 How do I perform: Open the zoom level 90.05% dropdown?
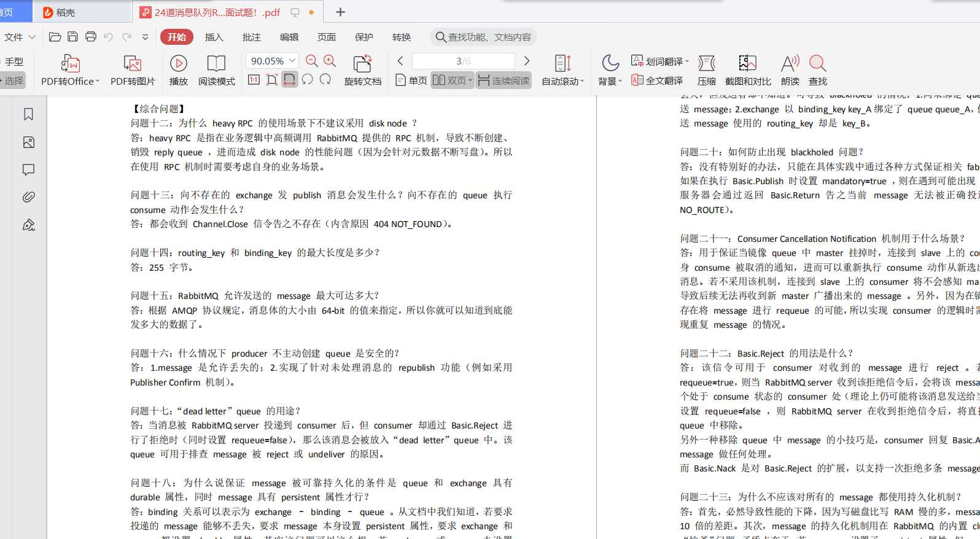[293, 61]
